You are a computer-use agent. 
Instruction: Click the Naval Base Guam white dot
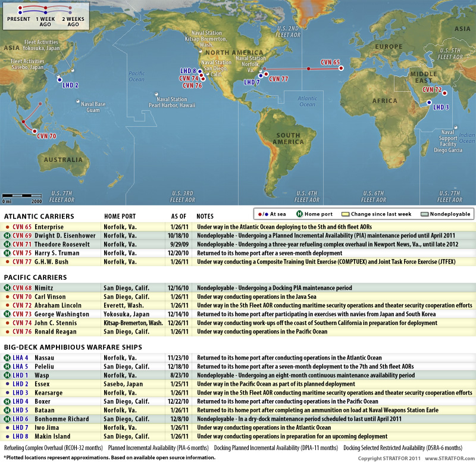[x=78, y=101]
